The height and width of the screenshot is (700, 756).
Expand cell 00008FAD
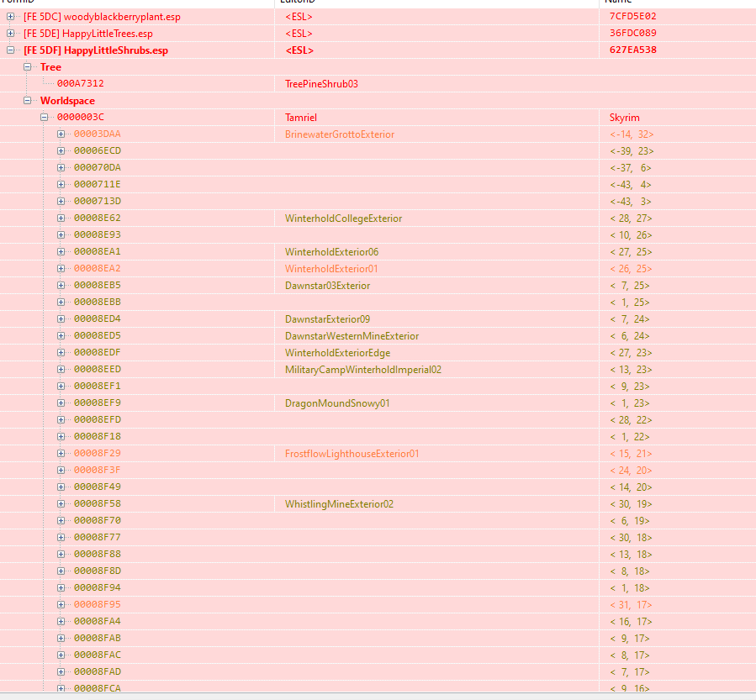point(61,671)
